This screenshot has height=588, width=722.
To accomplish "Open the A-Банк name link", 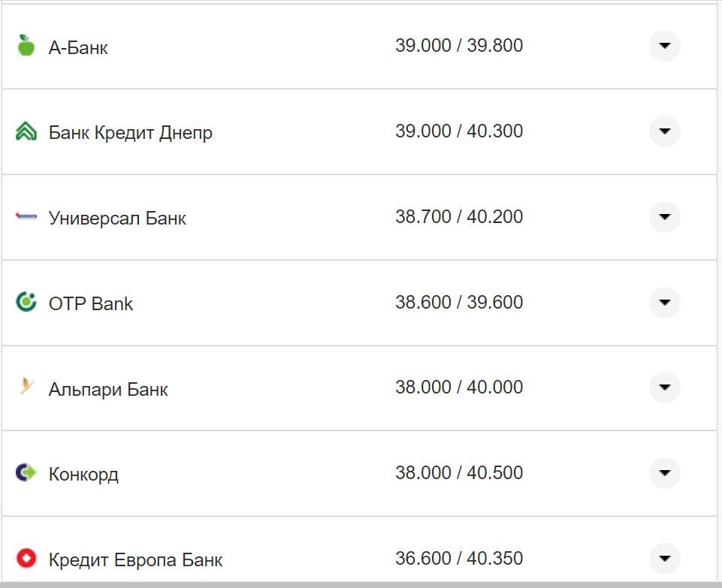I will 78,48.
